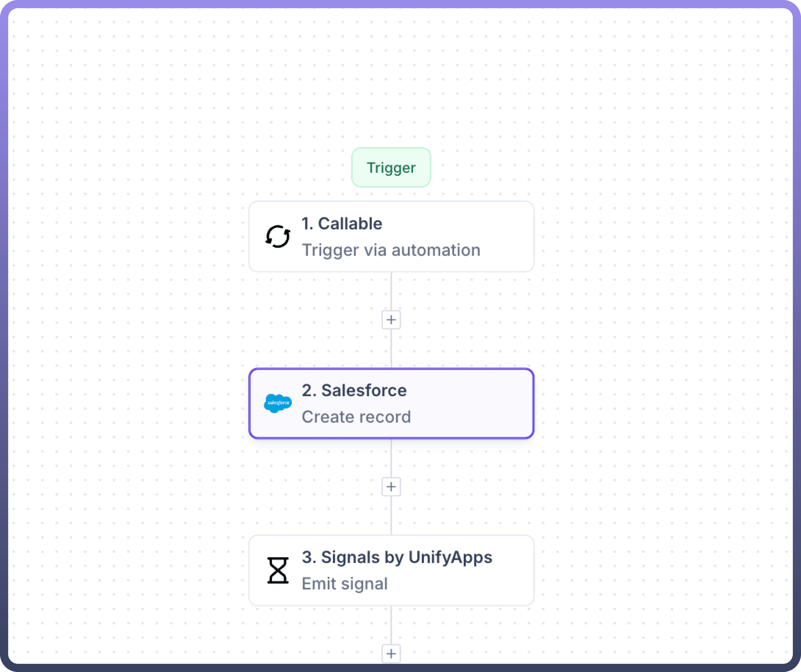The width and height of the screenshot is (801, 672).
Task: Select the 2. Salesforce node title
Action: tap(354, 390)
